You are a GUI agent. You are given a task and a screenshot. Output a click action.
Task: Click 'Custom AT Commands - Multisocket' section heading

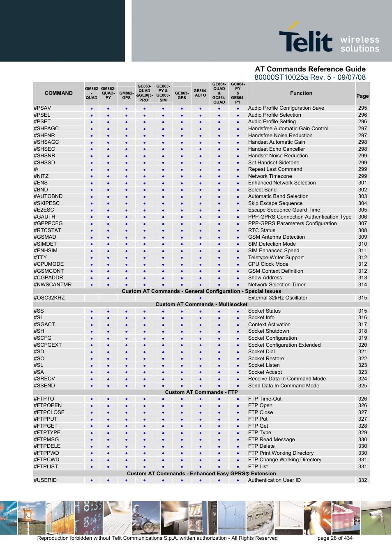(x=201, y=304)
